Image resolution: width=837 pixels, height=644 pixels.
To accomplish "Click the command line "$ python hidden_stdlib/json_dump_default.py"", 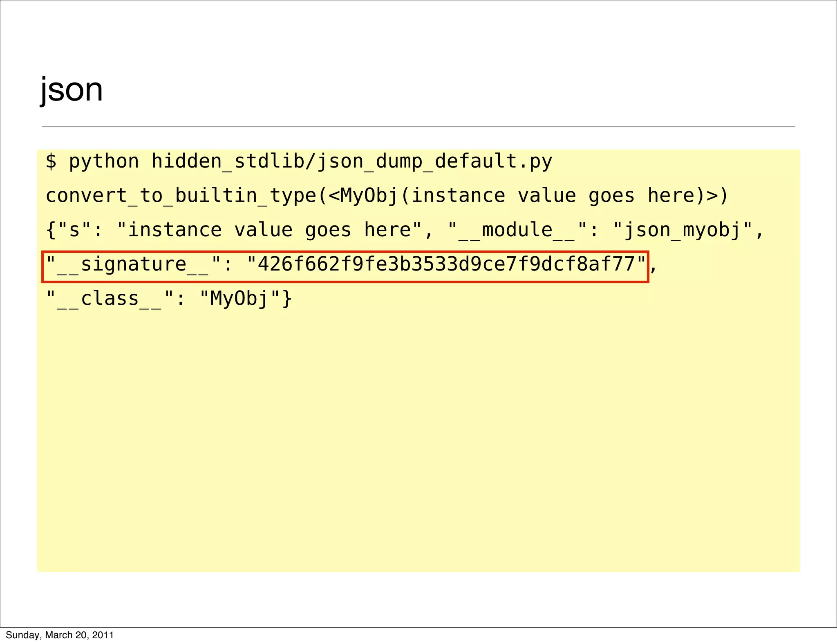I will point(299,161).
